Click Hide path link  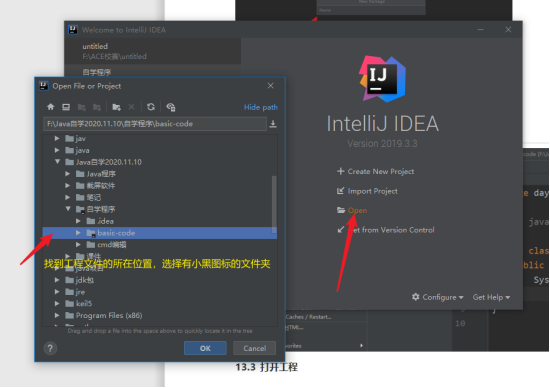click(261, 107)
